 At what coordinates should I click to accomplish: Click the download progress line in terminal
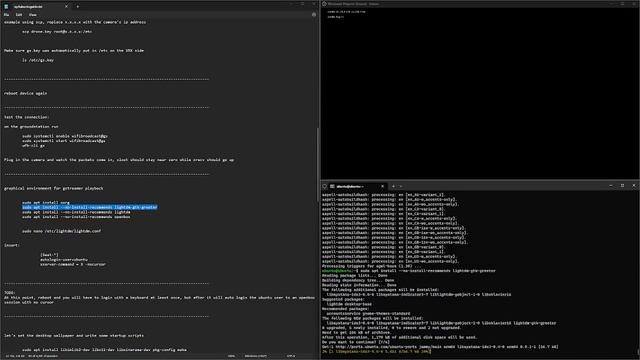pos(376,351)
